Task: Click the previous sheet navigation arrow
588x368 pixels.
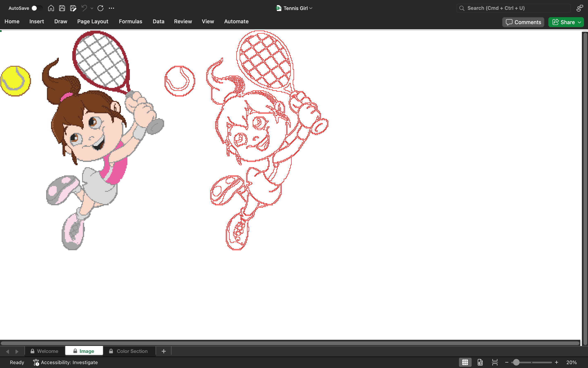Action: pyautogui.click(x=8, y=351)
